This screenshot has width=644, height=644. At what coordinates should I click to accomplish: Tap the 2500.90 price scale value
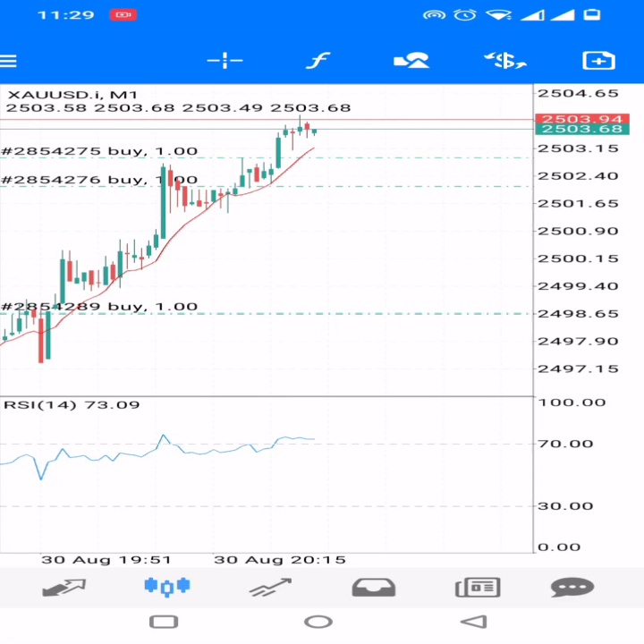pos(578,231)
